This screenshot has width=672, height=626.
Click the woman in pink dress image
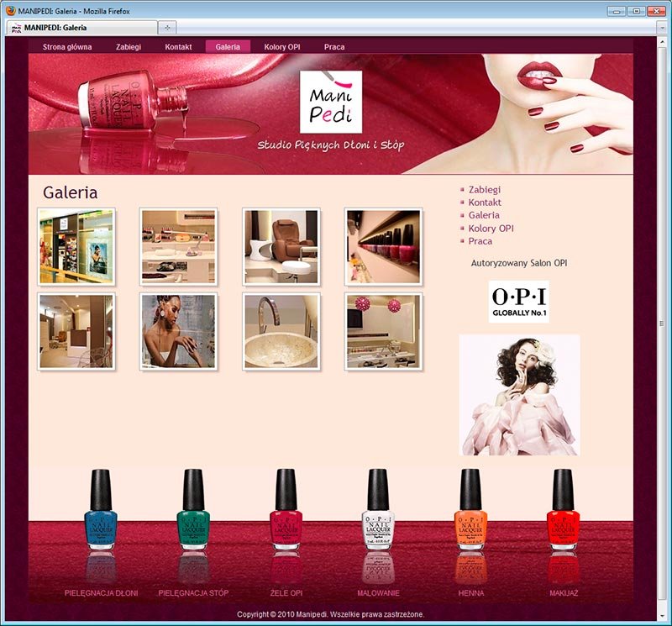519,395
